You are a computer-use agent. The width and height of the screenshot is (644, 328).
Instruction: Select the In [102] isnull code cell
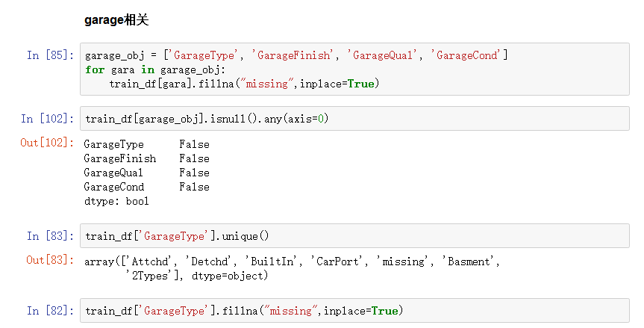[x=354, y=118]
